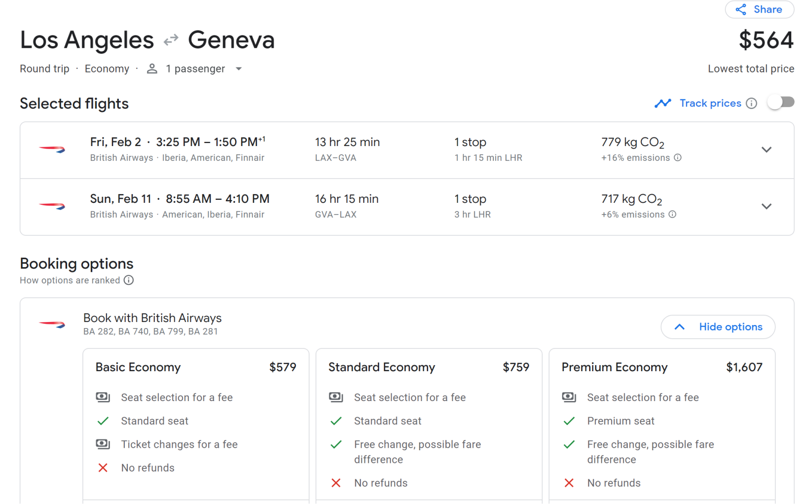The width and height of the screenshot is (812, 504).
Task: Click the Geneva destination title
Action: (231, 40)
